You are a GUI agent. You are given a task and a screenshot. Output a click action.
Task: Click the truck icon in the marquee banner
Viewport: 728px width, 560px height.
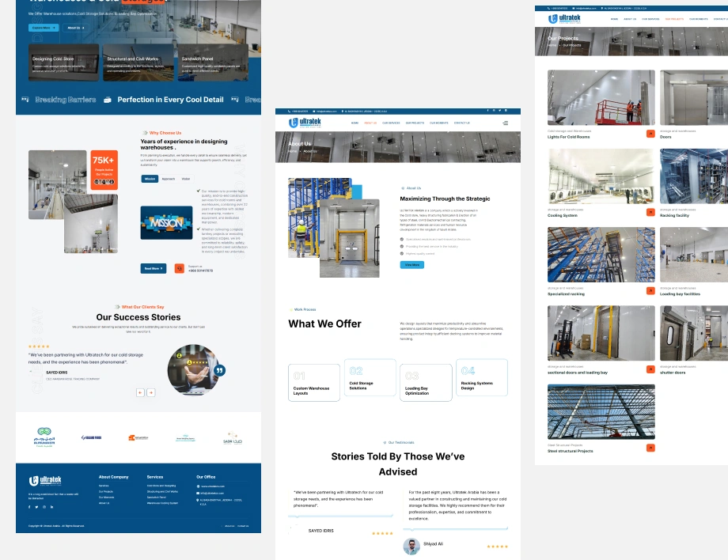[x=108, y=100]
